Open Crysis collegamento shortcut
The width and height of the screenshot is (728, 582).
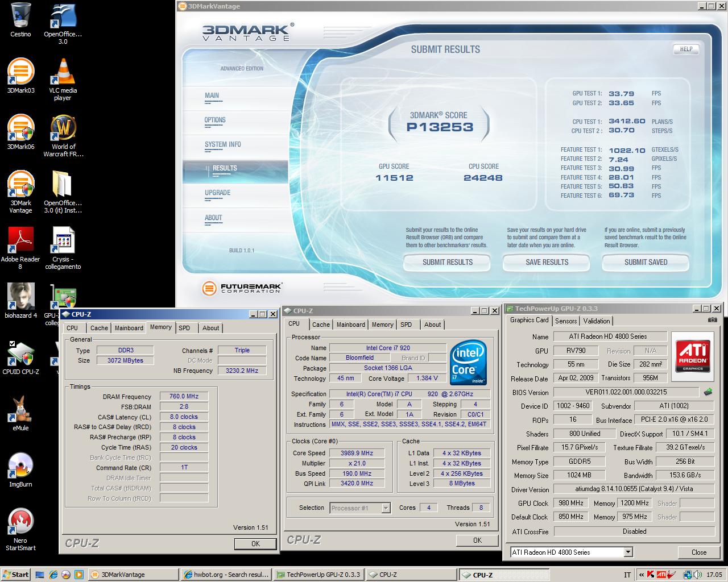63,248
